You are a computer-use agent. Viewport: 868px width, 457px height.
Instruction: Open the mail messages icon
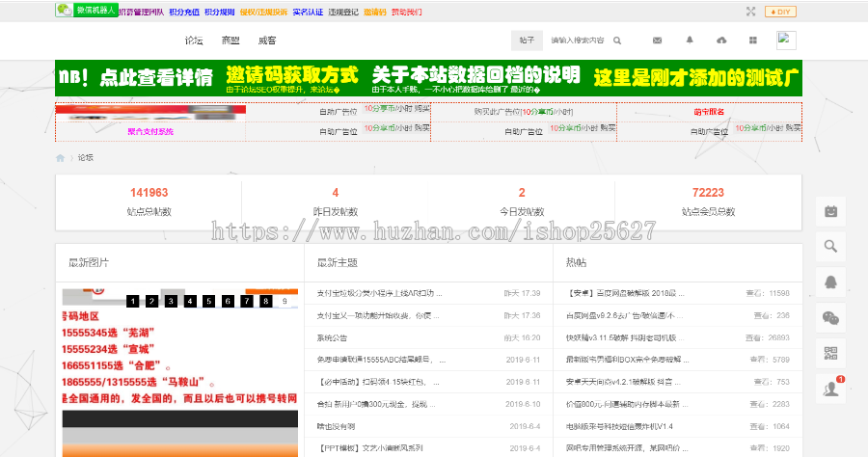point(657,40)
